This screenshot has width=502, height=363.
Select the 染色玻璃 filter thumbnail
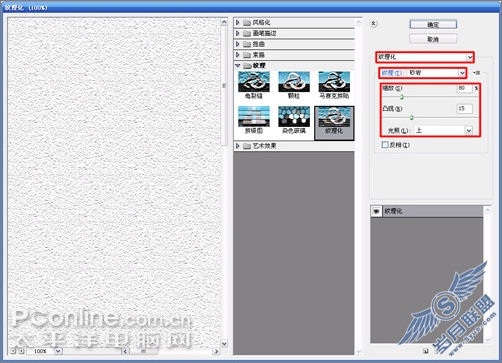(294, 120)
